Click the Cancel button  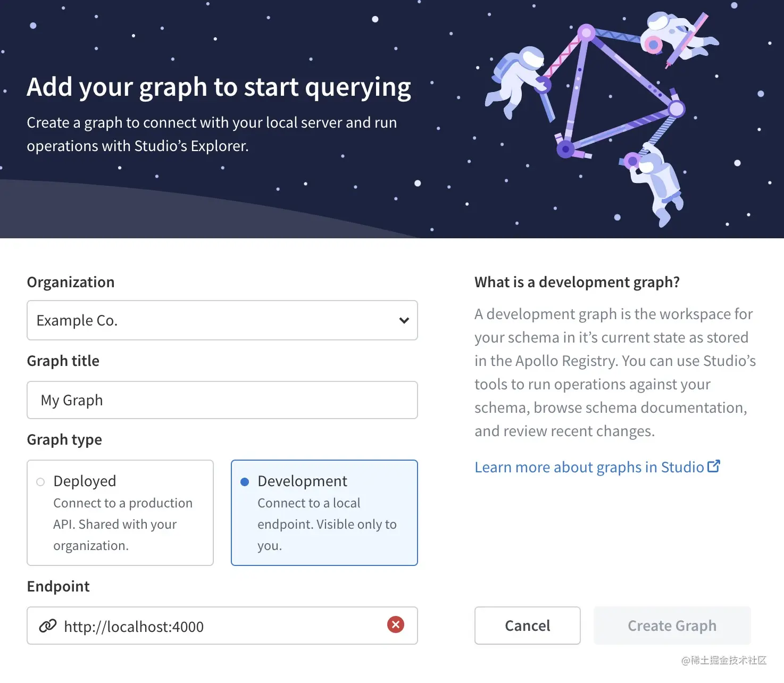tap(527, 626)
